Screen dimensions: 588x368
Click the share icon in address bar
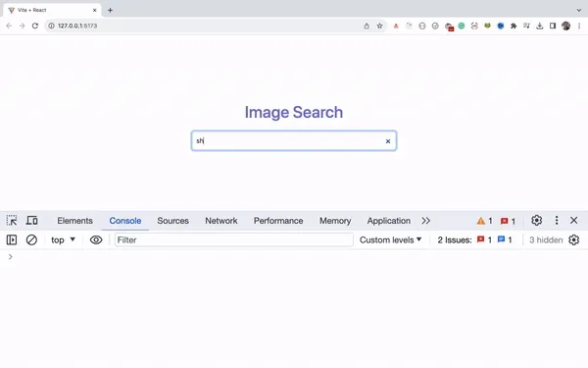367,26
